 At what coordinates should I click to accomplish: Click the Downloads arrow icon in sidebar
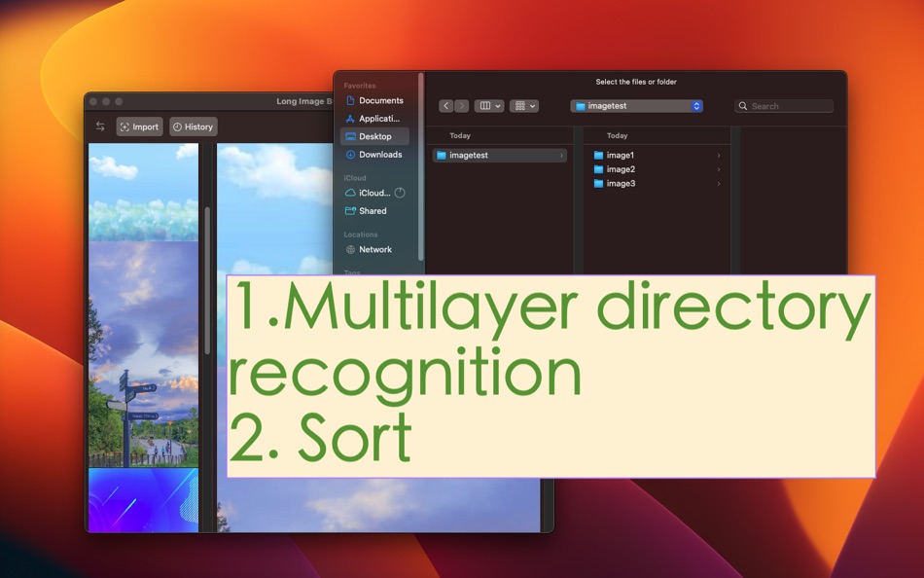[350, 155]
